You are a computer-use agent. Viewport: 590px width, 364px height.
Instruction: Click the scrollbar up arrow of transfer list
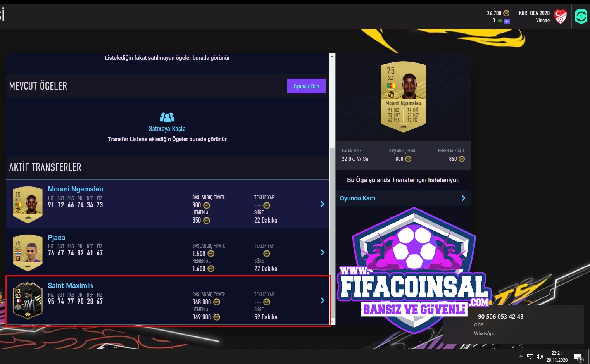tap(332, 57)
